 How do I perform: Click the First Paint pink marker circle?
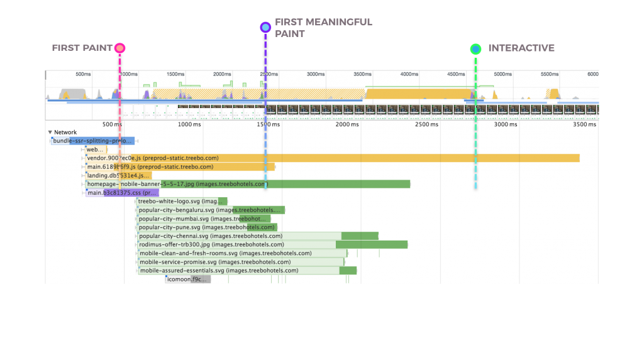click(x=119, y=48)
